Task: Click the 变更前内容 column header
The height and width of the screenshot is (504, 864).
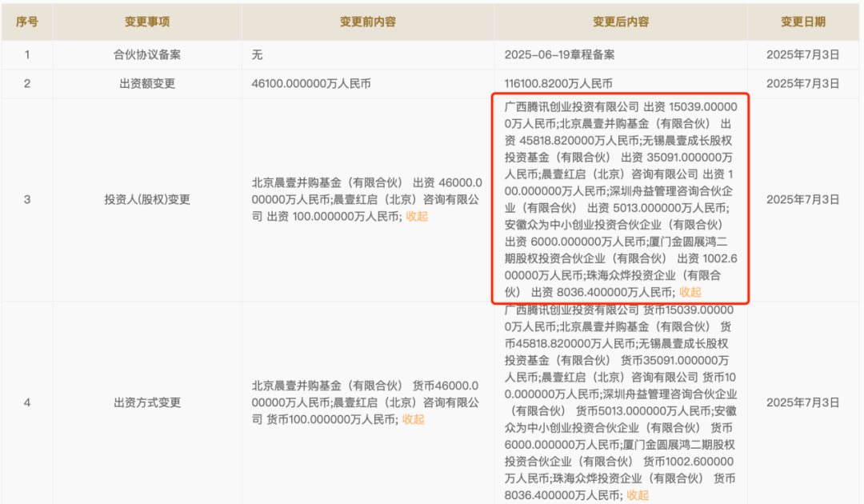Action: (x=367, y=22)
